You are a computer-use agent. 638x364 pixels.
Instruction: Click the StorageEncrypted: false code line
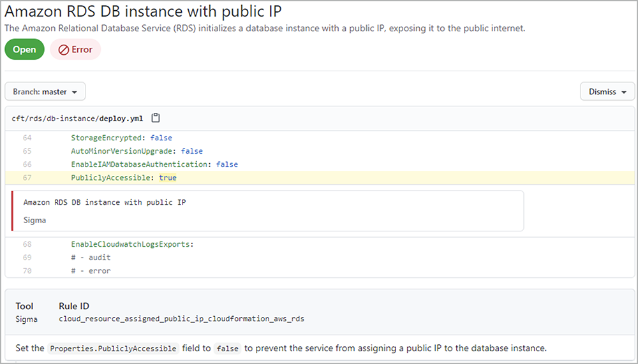121,138
